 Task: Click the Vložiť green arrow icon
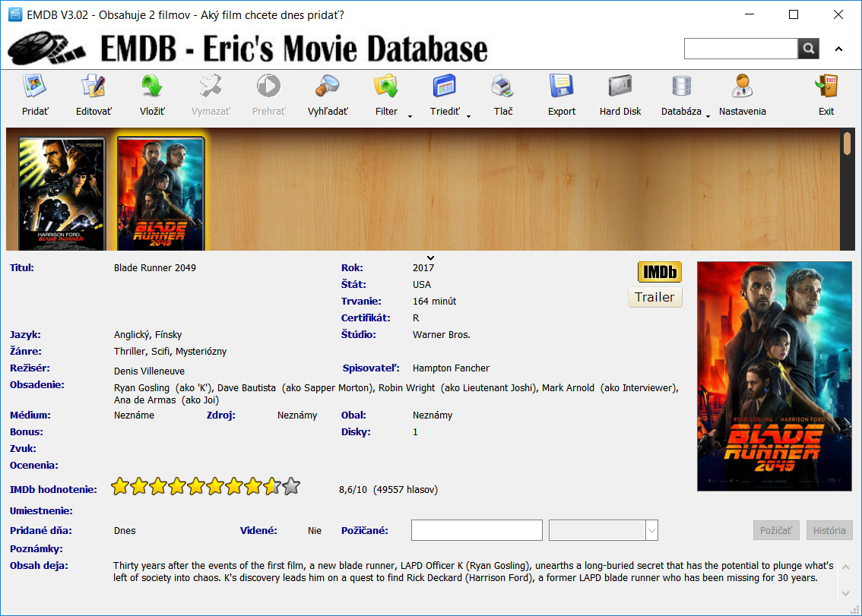point(152,87)
